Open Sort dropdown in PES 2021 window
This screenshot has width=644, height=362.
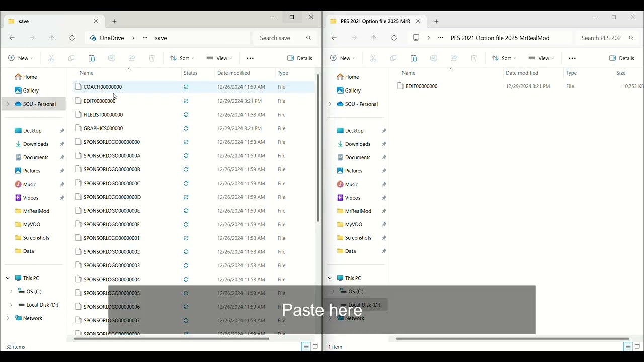tap(504, 58)
